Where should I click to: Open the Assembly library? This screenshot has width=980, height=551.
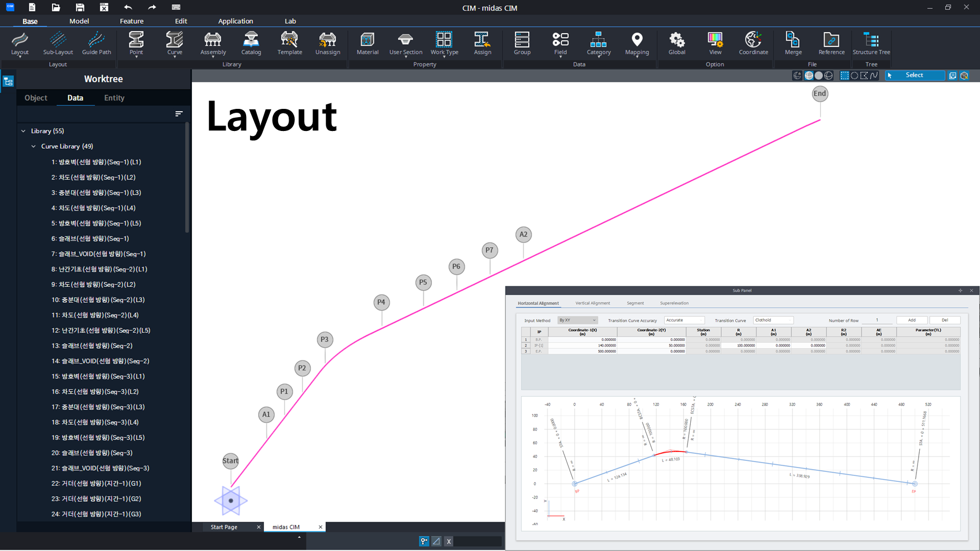click(x=213, y=44)
